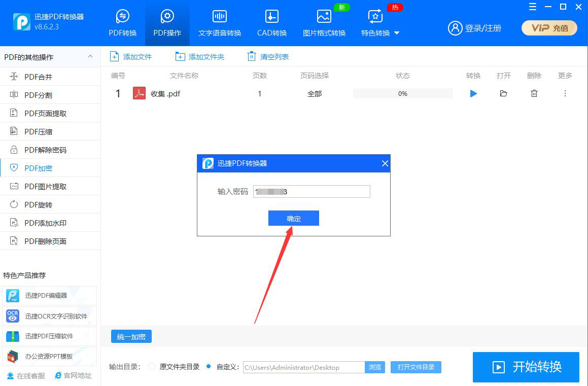Select 自定义 radio button
Image resolution: width=588 pixels, height=386 pixels.
tap(209, 367)
